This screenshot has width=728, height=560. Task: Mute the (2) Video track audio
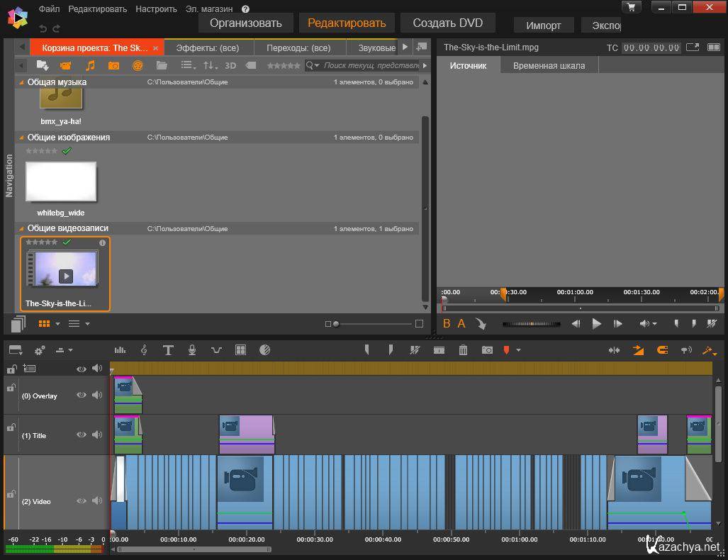click(x=97, y=501)
